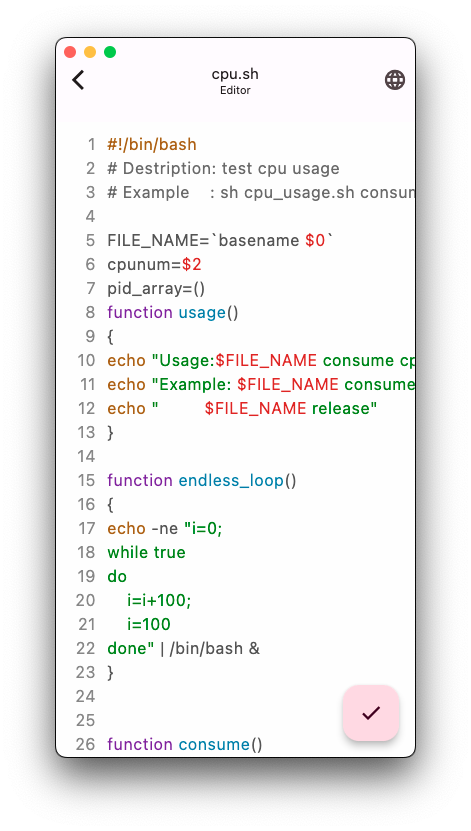Click the function consume() declaration
This screenshot has width=471, height=831.
(184, 744)
